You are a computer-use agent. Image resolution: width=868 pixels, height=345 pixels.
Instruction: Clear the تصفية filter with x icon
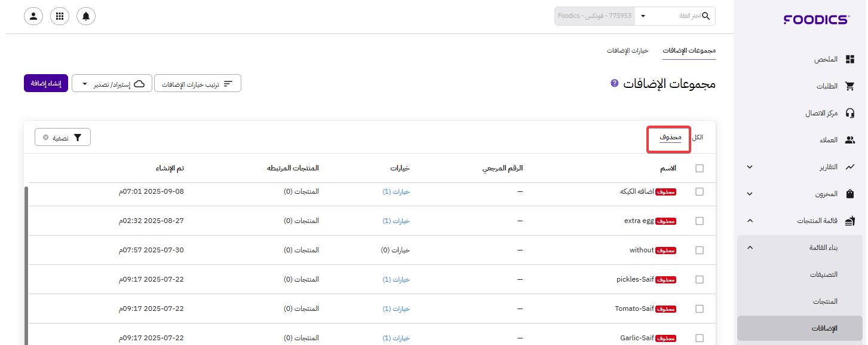coord(46,138)
